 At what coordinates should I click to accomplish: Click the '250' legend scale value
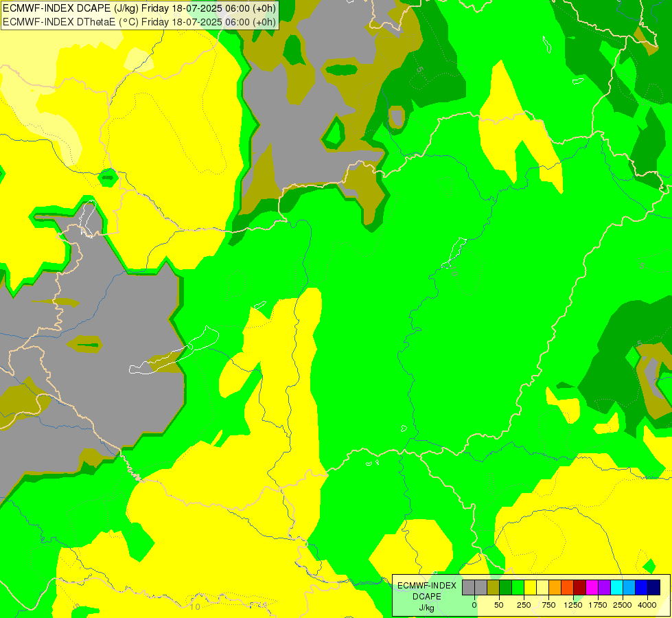click(x=524, y=605)
